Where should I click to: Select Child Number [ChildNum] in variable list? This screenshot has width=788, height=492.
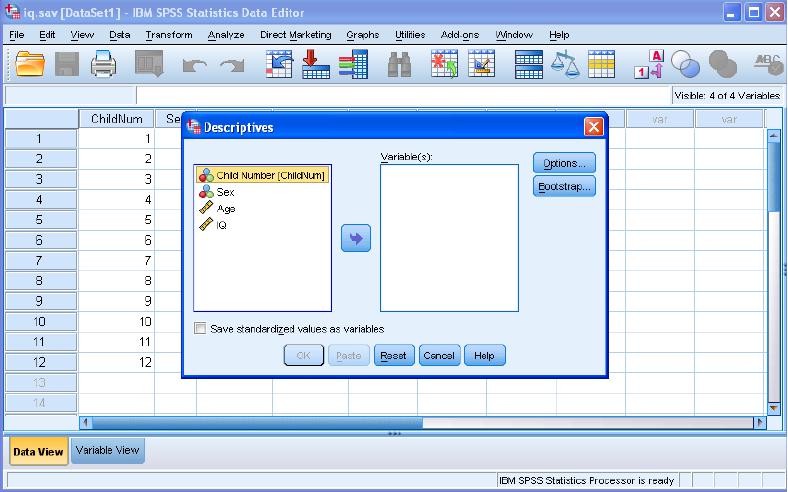262,175
